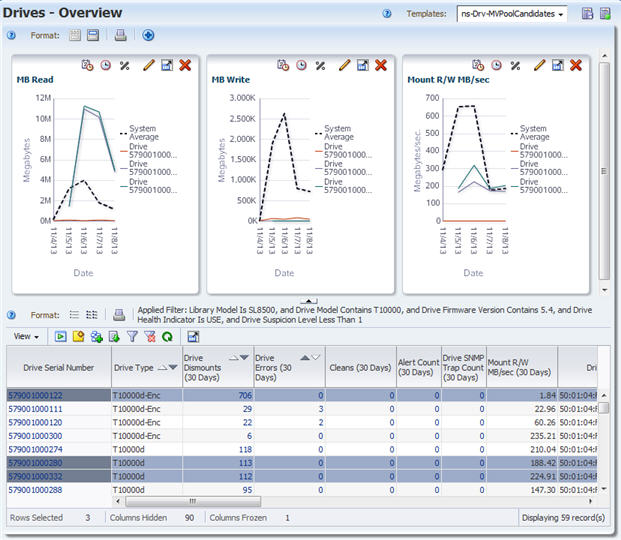Viewport: 621px width, 540px height.
Task: Detach the MB Write graph panel
Action: point(362,65)
